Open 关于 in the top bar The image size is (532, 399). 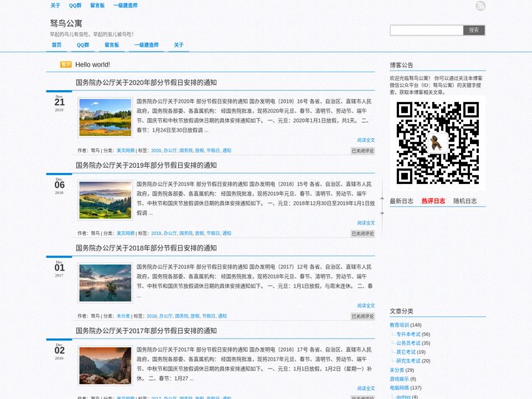(55, 5)
